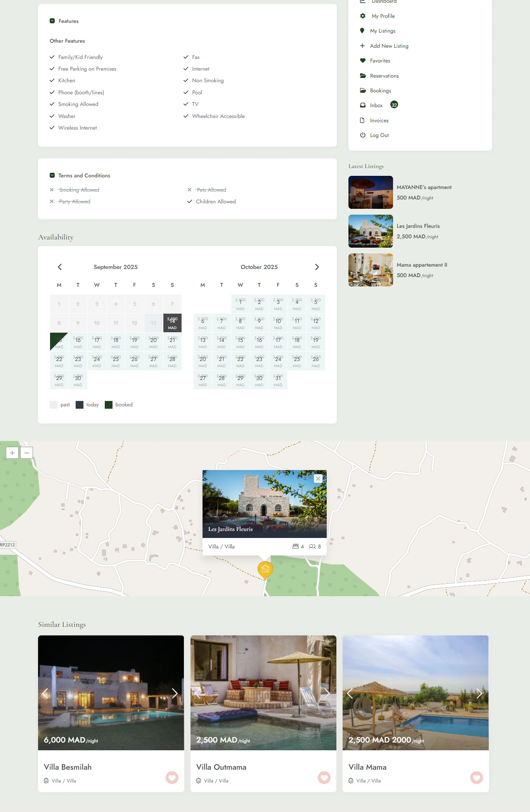Add Villa Outmama to favorites heart

coord(324,777)
